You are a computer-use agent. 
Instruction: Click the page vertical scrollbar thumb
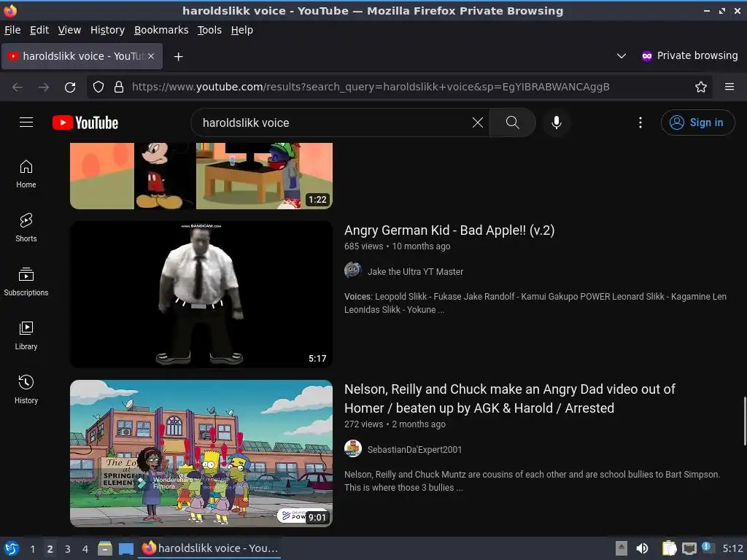click(x=745, y=421)
